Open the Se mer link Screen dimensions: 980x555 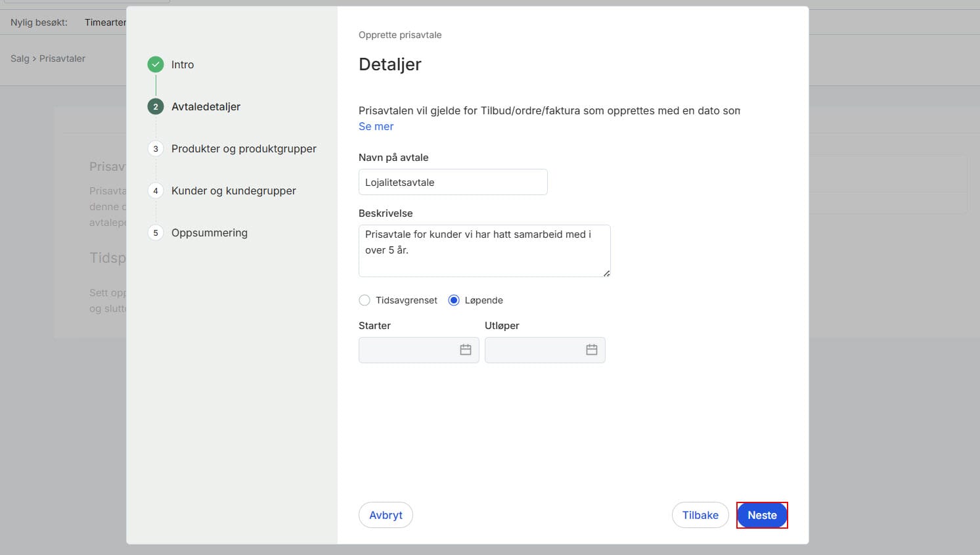(376, 126)
